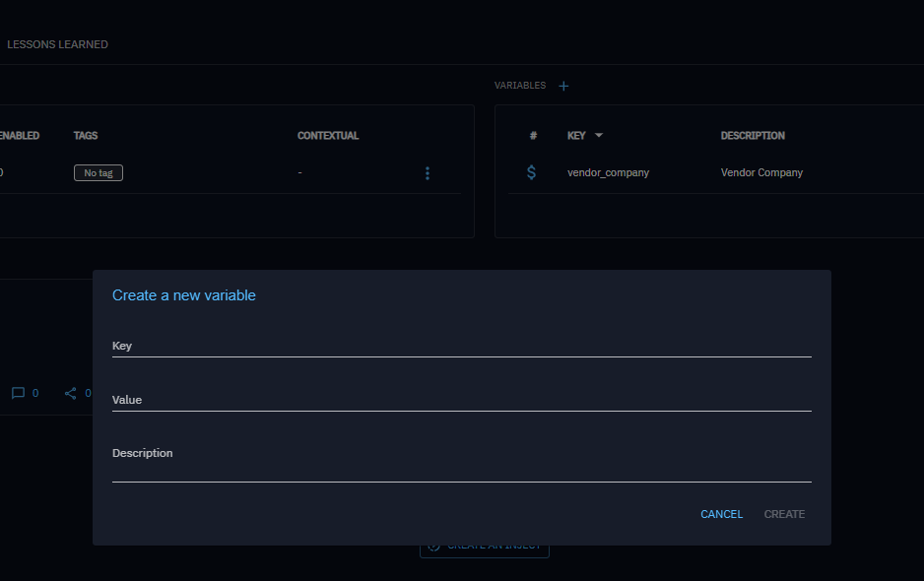Click the 'No tag' chip
This screenshot has width=924, height=581.
pyautogui.click(x=98, y=173)
